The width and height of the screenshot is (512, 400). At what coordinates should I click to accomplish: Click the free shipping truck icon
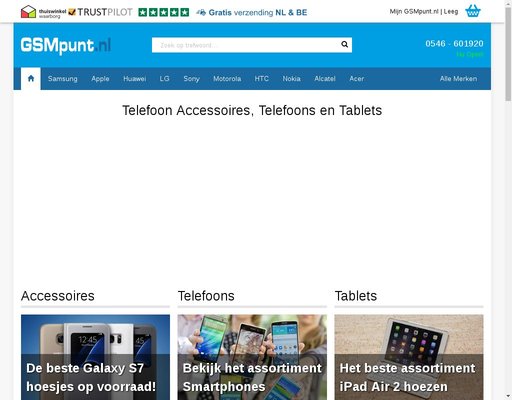[x=201, y=13]
